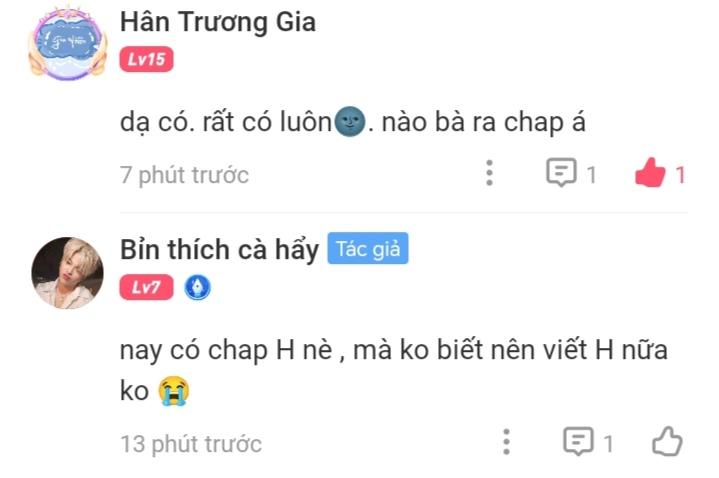
Task: Open three-dot menu on Hân Trương Gia's comment
Action: pos(489,173)
